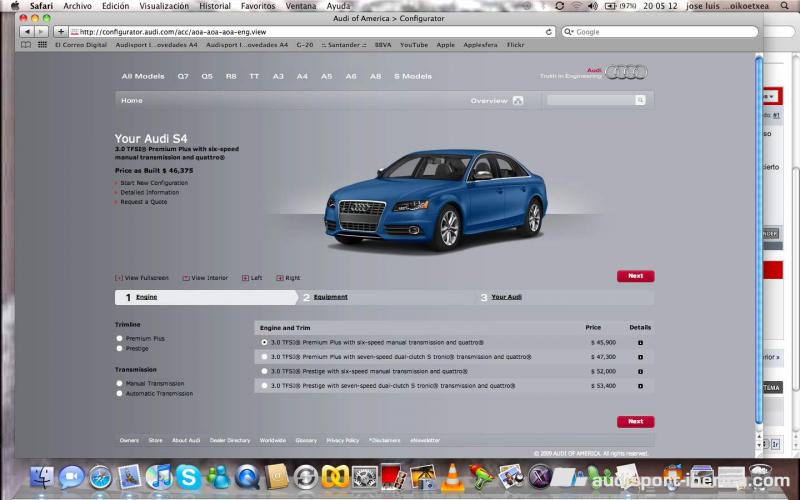Open the Visualización menu
800x500 pixels.
pos(164,6)
